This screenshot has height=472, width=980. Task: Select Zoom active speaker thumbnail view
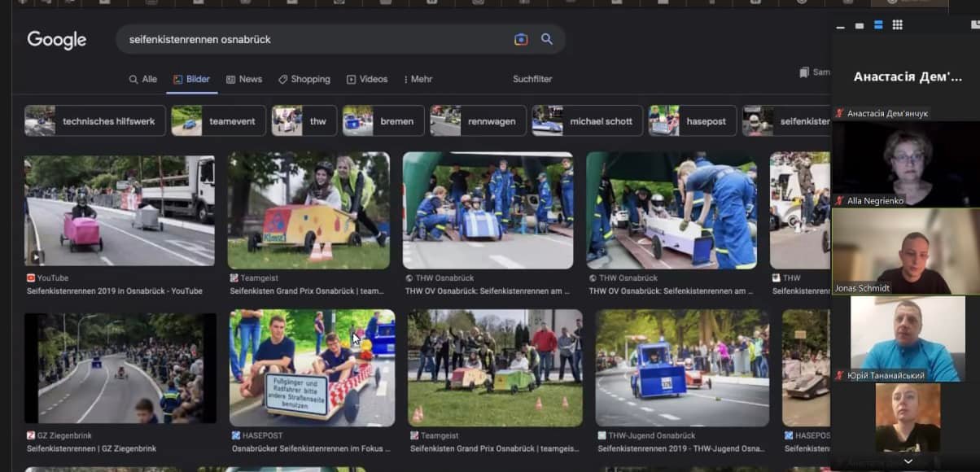pos(878,25)
